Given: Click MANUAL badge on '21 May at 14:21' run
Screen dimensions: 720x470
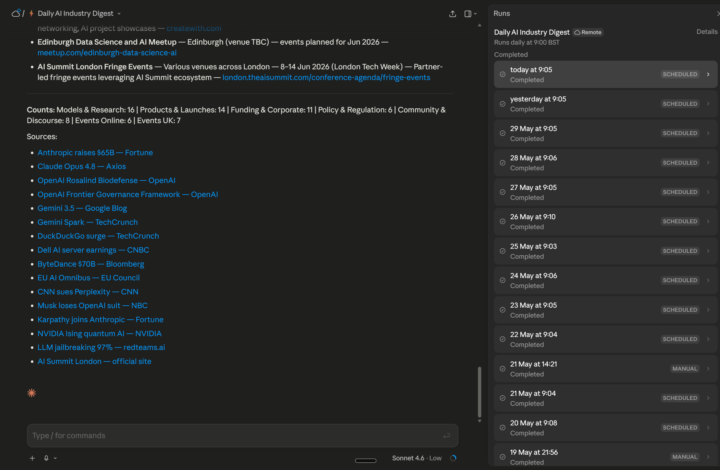Looking at the screenshot, I should 684,369.
